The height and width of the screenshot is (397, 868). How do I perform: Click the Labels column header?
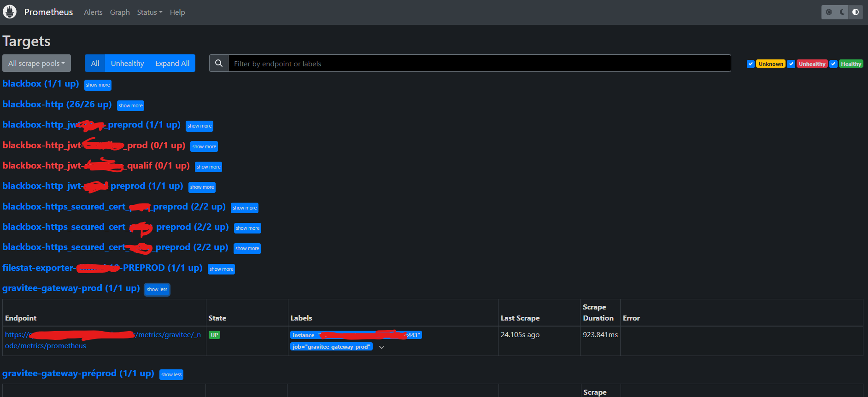pyautogui.click(x=301, y=318)
